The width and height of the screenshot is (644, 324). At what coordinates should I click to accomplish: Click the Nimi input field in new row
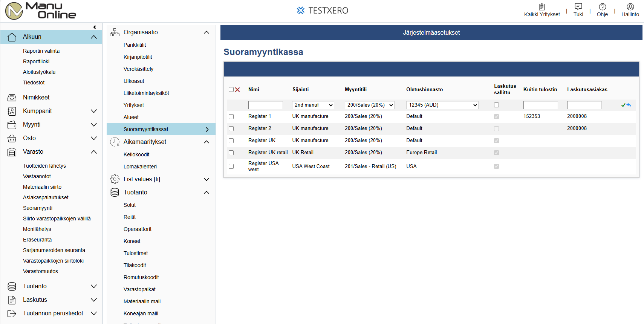[x=266, y=105]
